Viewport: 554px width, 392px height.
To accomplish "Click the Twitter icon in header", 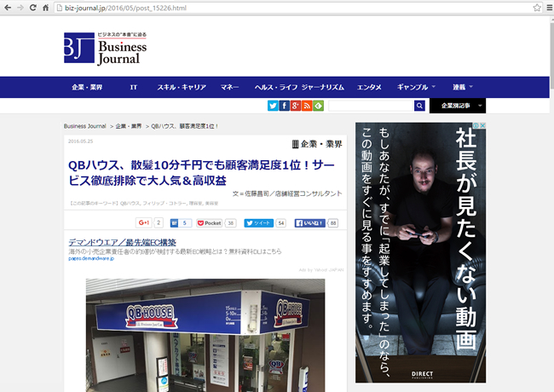I will tap(274, 106).
